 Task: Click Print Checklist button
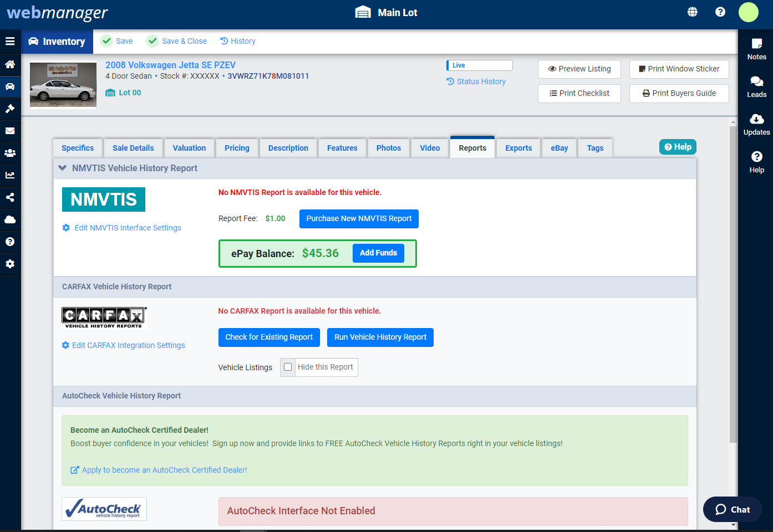pyautogui.click(x=579, y=94)
